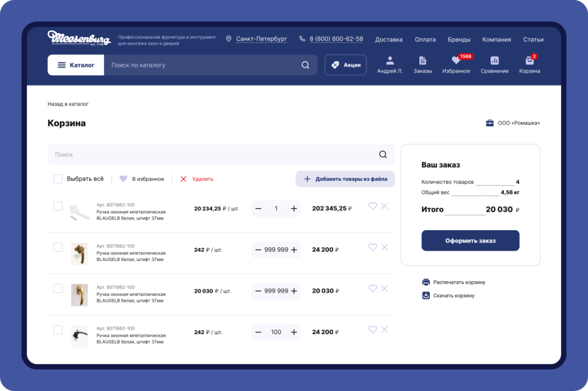The image size is (588, 391).
Task: Open the Каталог menu button
Action: [76, 65]
